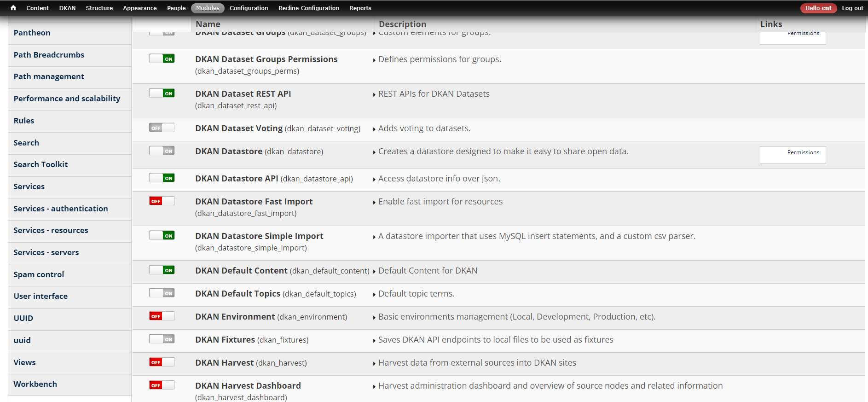Toggle the DKAN Datastore API switch

162,178
